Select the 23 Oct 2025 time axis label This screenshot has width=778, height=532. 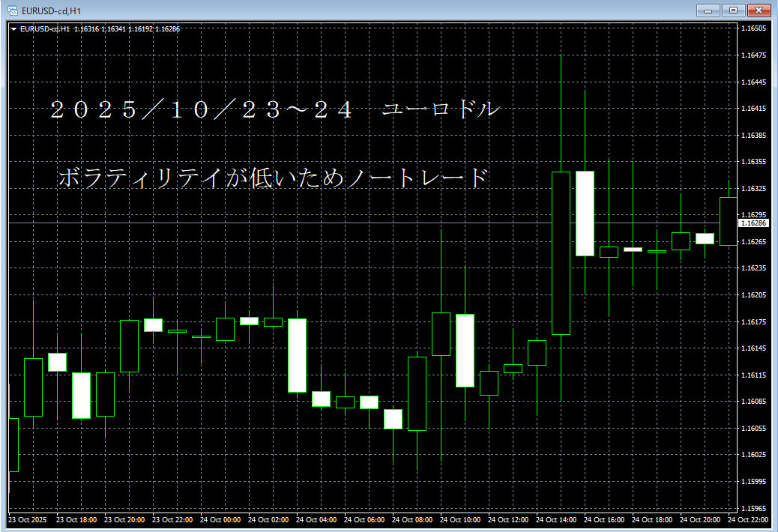[x=27, y=518]
